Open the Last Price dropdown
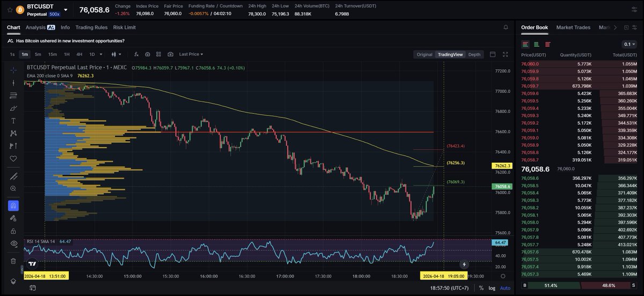 192,54
